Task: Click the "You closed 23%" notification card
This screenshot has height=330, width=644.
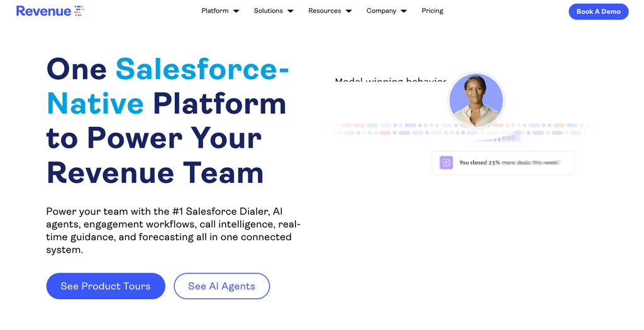Action: (x=503, y=163)
